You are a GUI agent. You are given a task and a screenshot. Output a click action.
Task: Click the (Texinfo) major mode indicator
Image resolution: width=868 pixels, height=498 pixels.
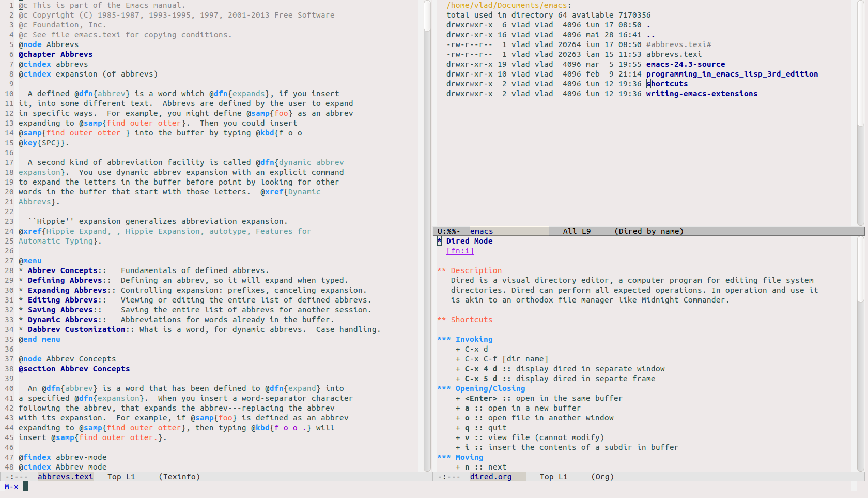[179, 477]
